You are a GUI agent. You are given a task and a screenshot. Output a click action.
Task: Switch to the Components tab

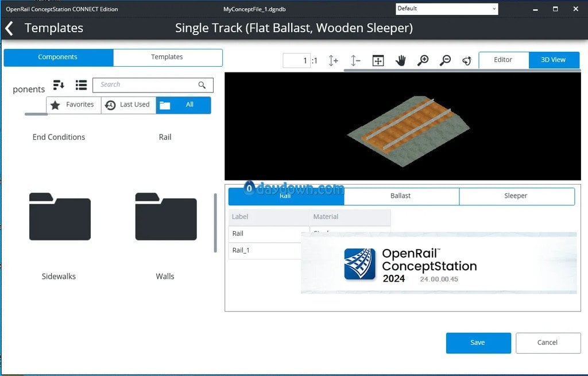coord(58,57)
